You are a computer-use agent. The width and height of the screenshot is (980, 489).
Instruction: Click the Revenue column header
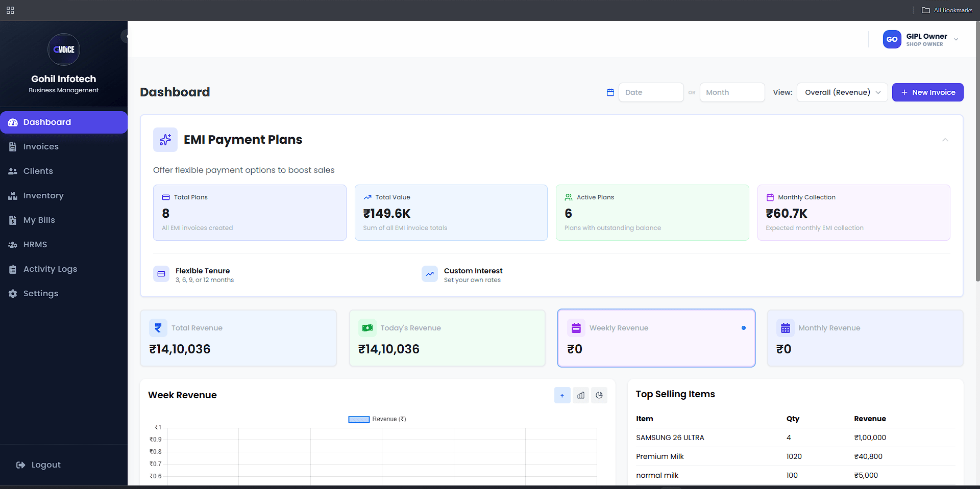point(870,419)
